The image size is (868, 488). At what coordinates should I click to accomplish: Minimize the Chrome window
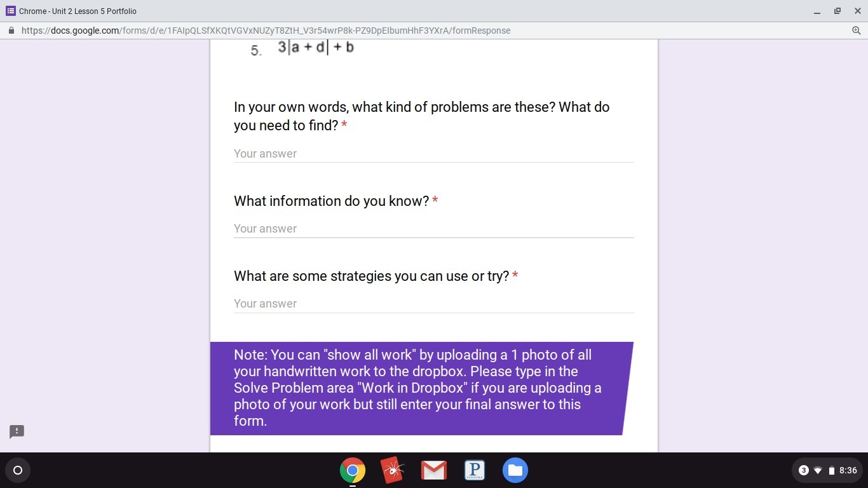click(x=817, y=11)
